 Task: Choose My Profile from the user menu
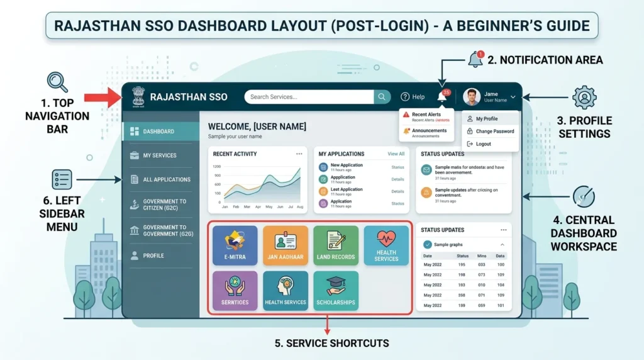pos(490,119)
